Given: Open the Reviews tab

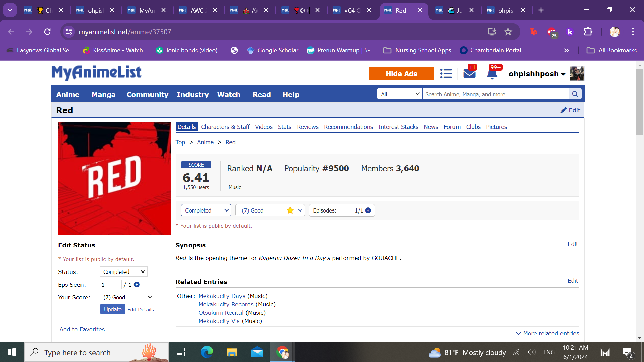Looking at the screenshot, I should (x=308, y=127).
